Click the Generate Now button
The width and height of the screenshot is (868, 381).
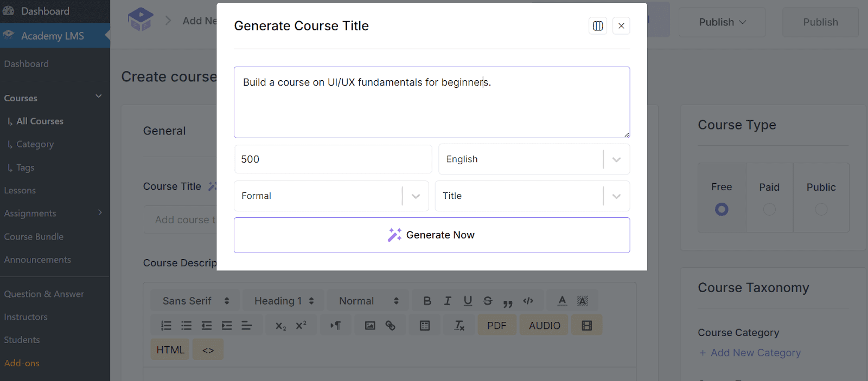point(432,235)
